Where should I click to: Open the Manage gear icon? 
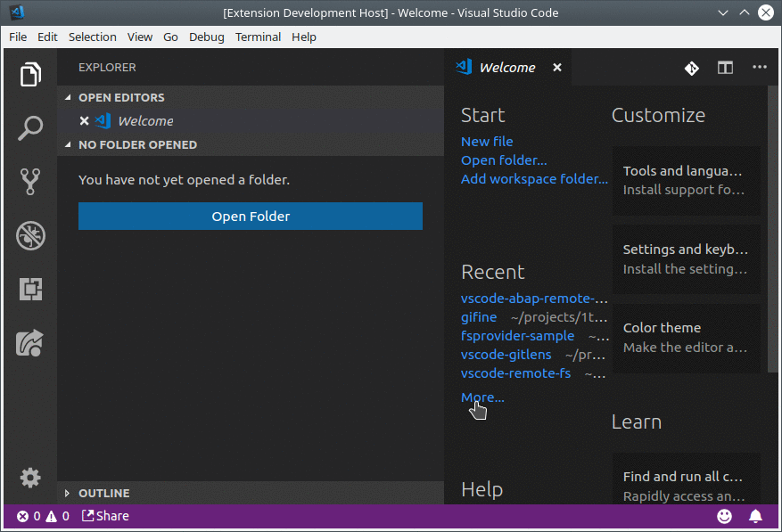(x=30, y=478)
